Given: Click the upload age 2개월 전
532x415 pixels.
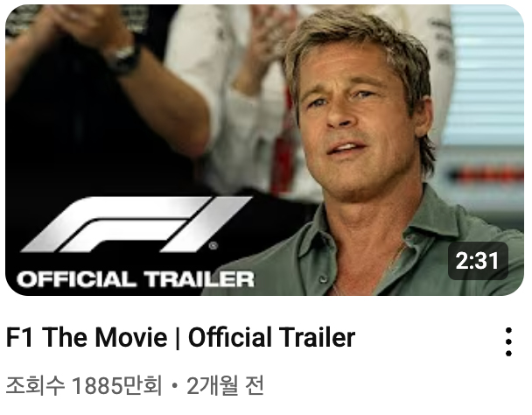Looking at the screenshot, I should click(225, 385).
